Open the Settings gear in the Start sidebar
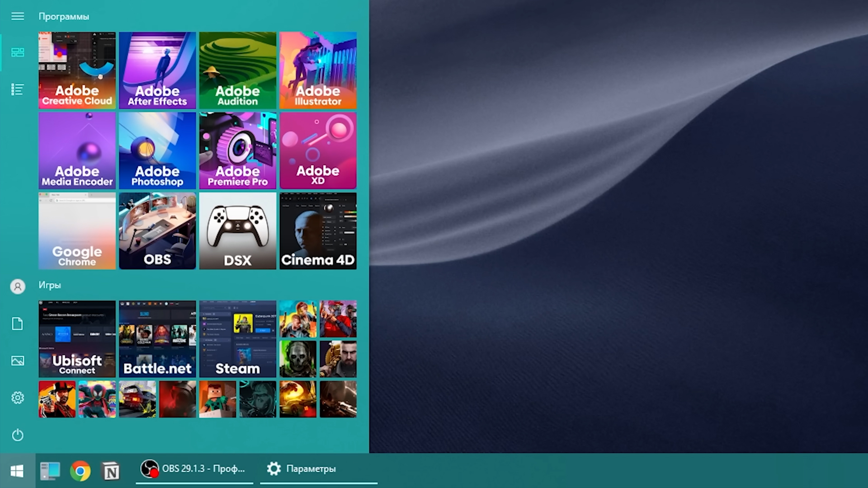868x488 pixels. tap(18, 398)
